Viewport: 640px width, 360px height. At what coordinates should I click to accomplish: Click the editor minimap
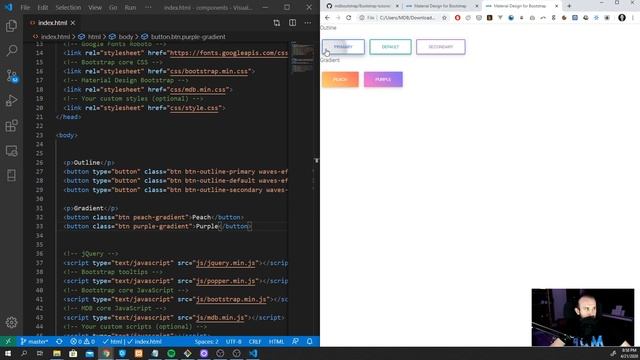point(302,57)
